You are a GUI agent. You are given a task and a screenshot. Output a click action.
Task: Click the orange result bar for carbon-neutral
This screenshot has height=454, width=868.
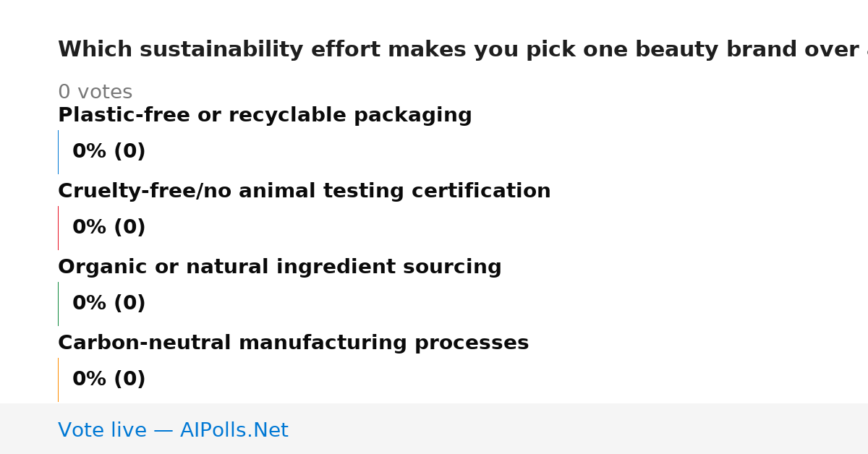(58, 380)
